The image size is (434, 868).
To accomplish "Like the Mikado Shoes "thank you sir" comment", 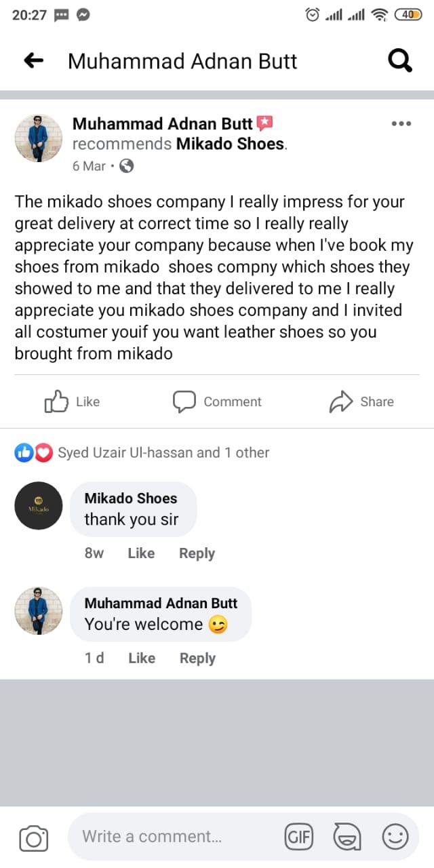I will [141, 553].
